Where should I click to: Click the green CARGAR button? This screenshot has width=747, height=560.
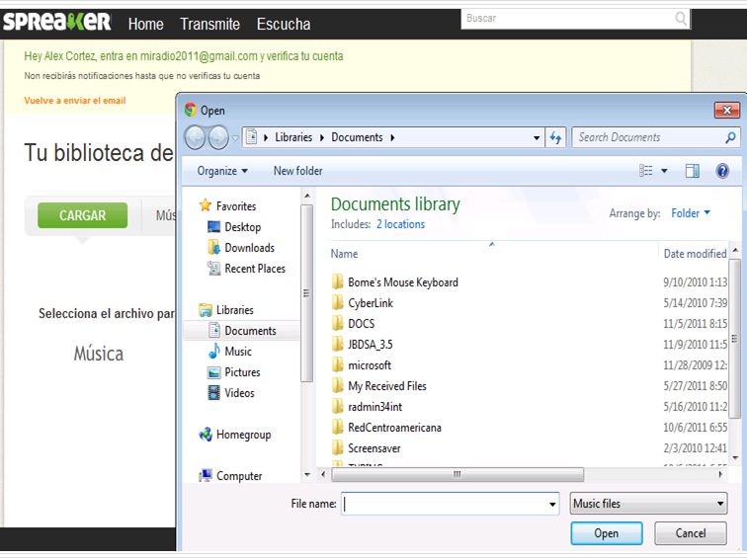pos(82,215)
